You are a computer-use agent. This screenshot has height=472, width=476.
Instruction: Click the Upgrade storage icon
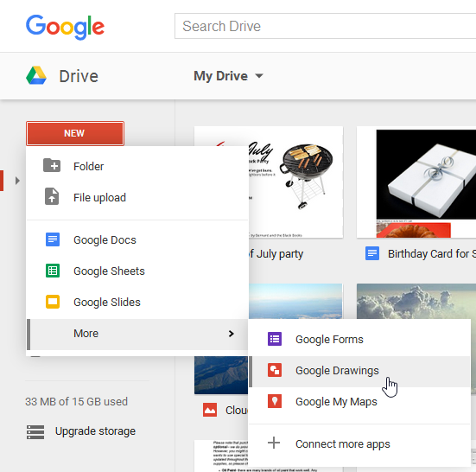point(35,431)
